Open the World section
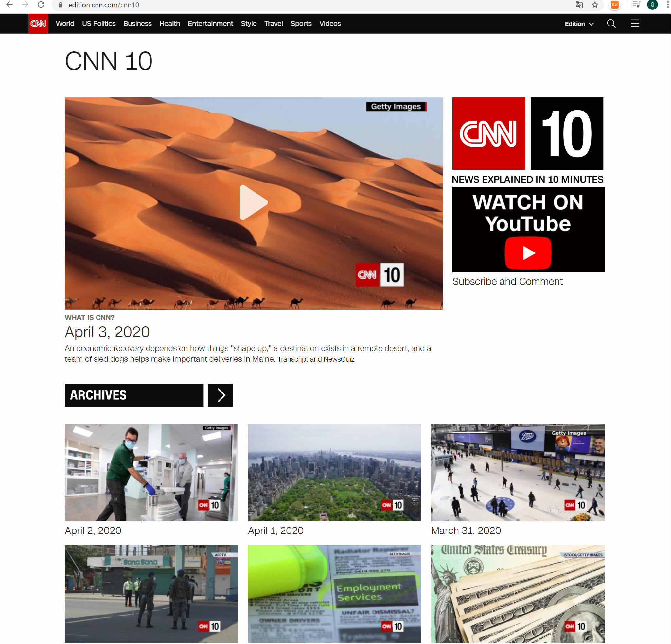 point(65,24)
